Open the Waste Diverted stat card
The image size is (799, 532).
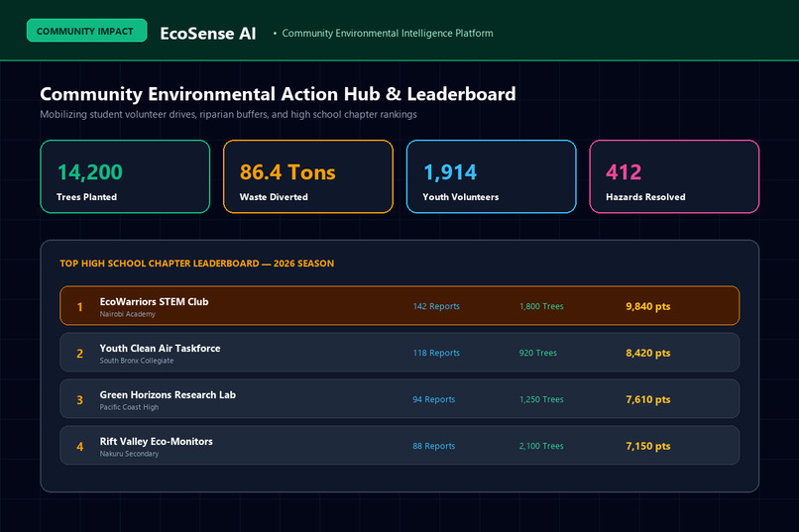pyautogui.click(x=307, y=176)
